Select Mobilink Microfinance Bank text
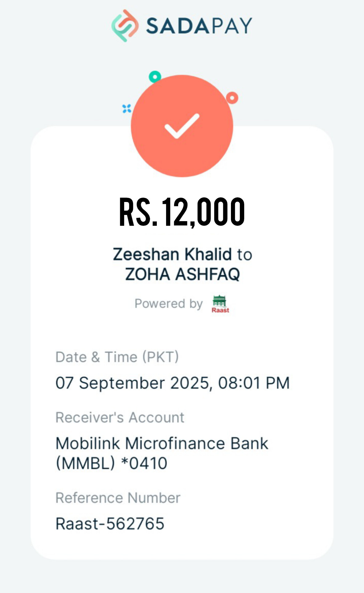The width and height of the screenshot is (364, 593). [162, 444]
